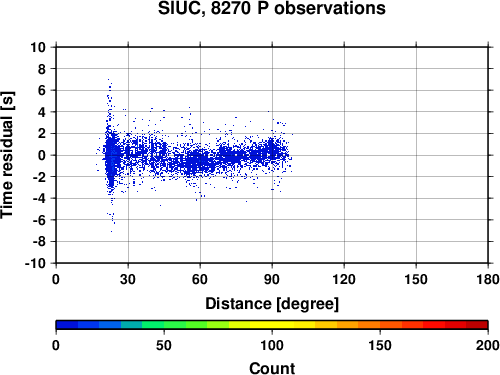Click the x-axis tick label 120
The image size is (500, 375).
click(344, 279)
